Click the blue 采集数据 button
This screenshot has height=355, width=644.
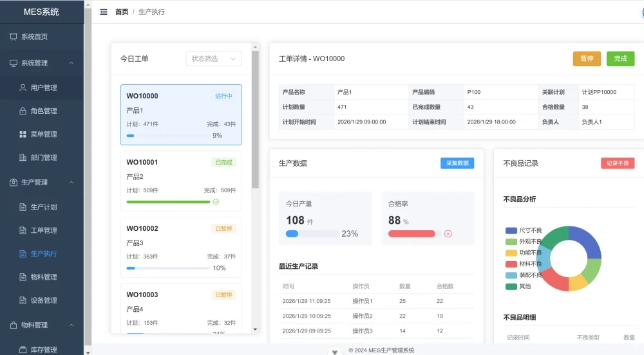click(457, 163)
